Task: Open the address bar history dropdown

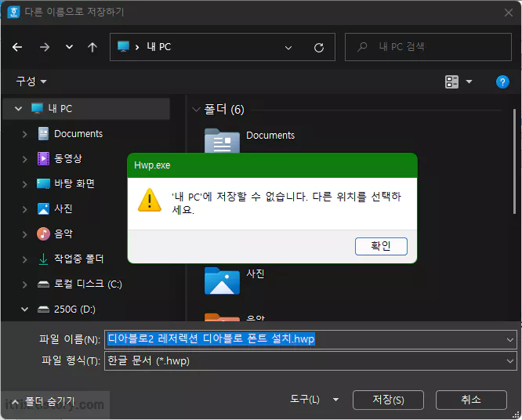Action: click(x=288, y=48)
